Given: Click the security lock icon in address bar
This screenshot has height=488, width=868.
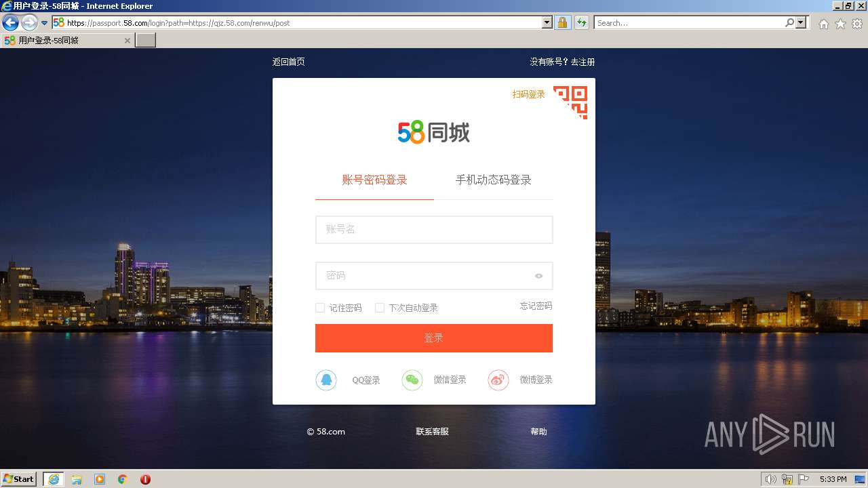Looking at the screenshot, I should pyautogui.click(x=562, y=22).
